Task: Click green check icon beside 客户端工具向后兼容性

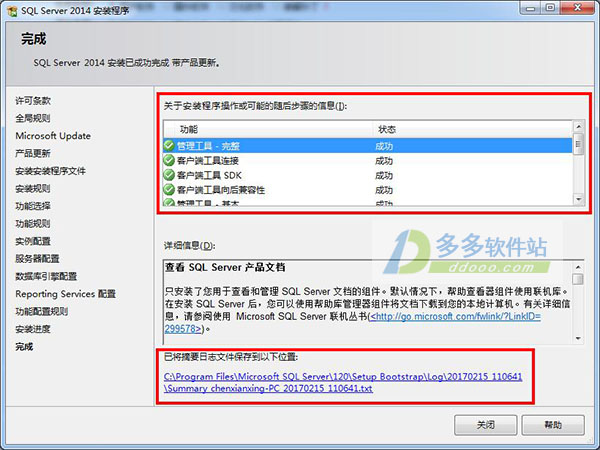Action: [169, 189]
